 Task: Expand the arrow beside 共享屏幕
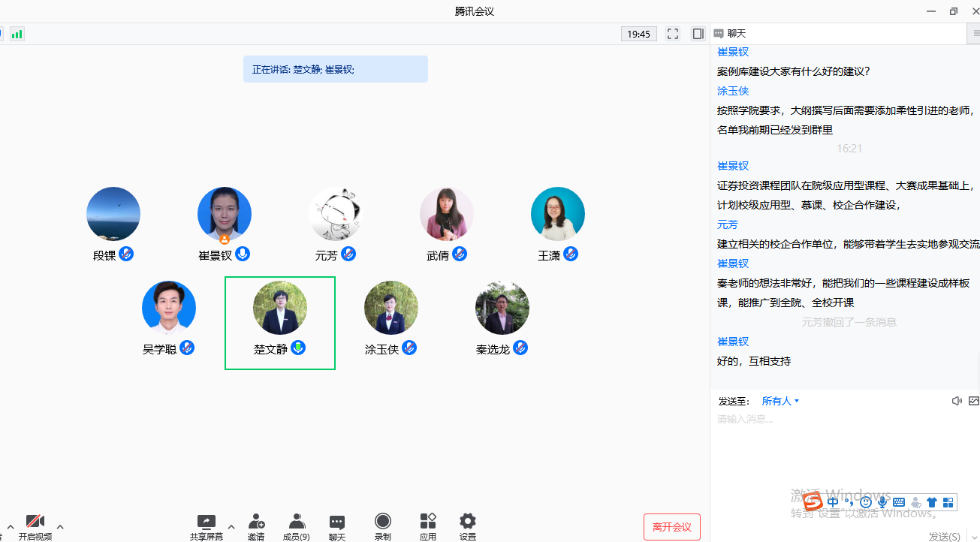pyautogui.click(x=231, y=526)
